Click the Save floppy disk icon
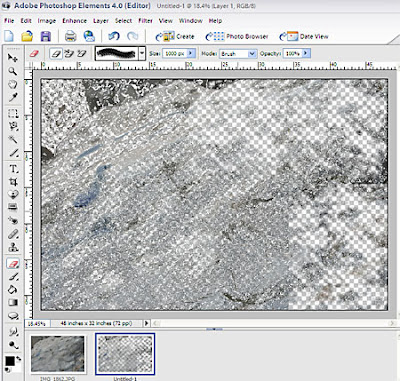This screenshot has width=400, height=381. pos(45,36)
